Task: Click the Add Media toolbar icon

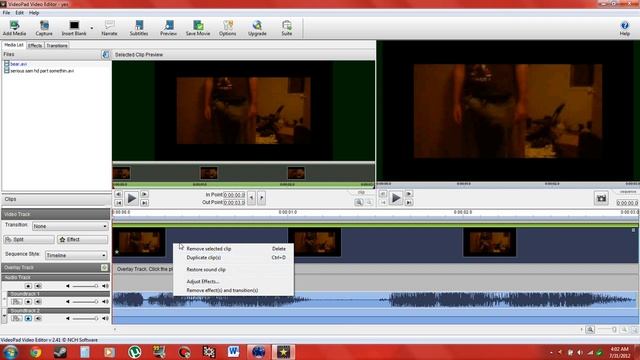Action: 14,28
